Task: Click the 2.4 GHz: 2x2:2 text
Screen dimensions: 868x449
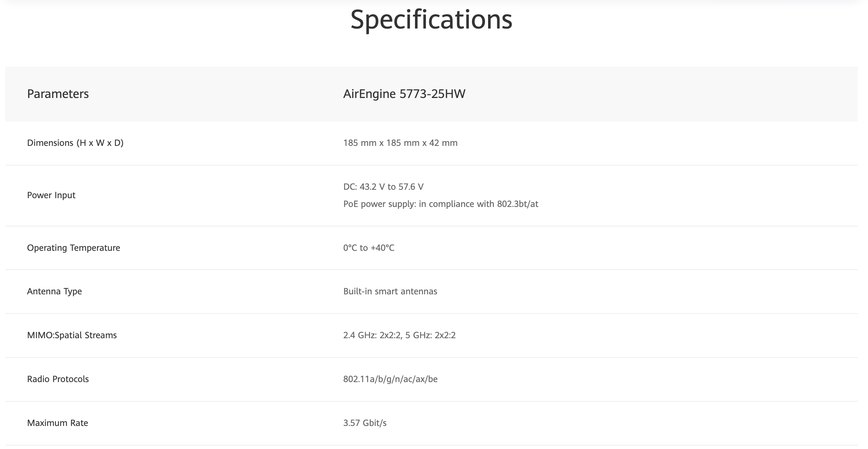Action: [372, 335]
